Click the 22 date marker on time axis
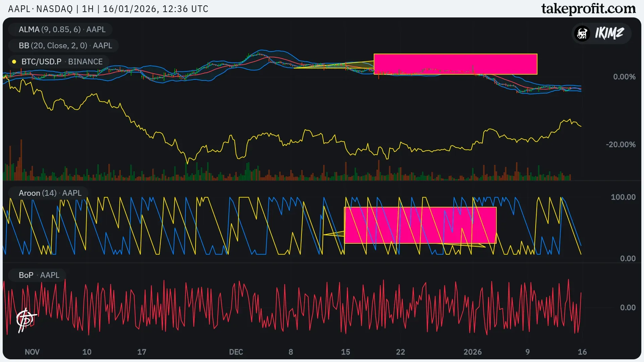Screen dimensions: 644x362 [400, 352]
